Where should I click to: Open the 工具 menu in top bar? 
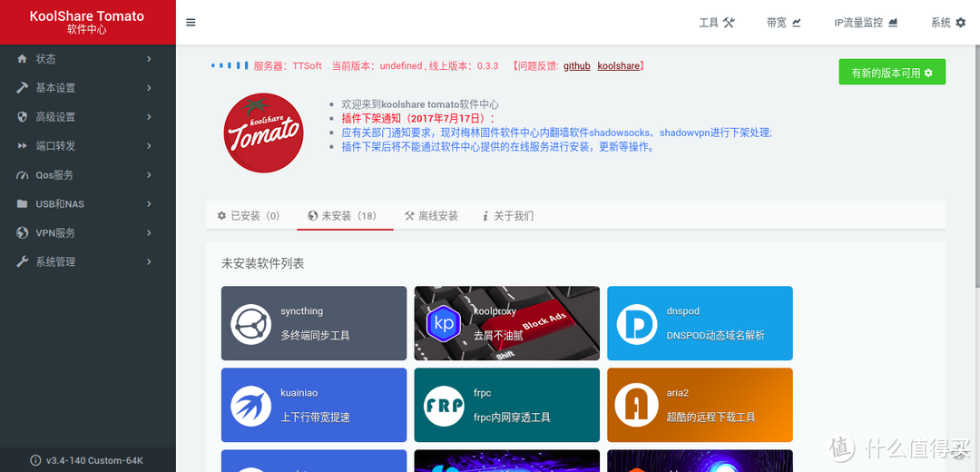716,23
